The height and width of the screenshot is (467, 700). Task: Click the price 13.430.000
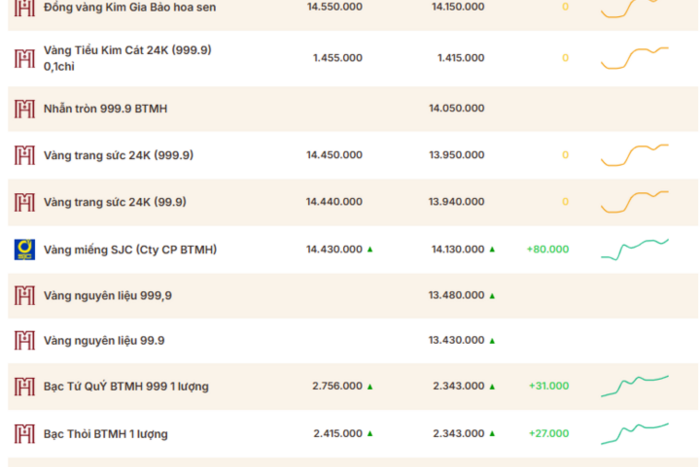(456, 340)
